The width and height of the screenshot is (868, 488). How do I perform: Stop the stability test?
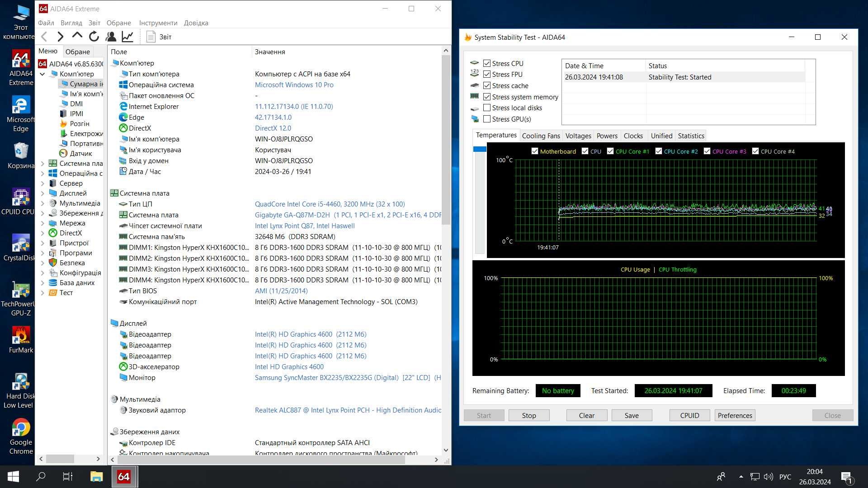pos(529,415)
